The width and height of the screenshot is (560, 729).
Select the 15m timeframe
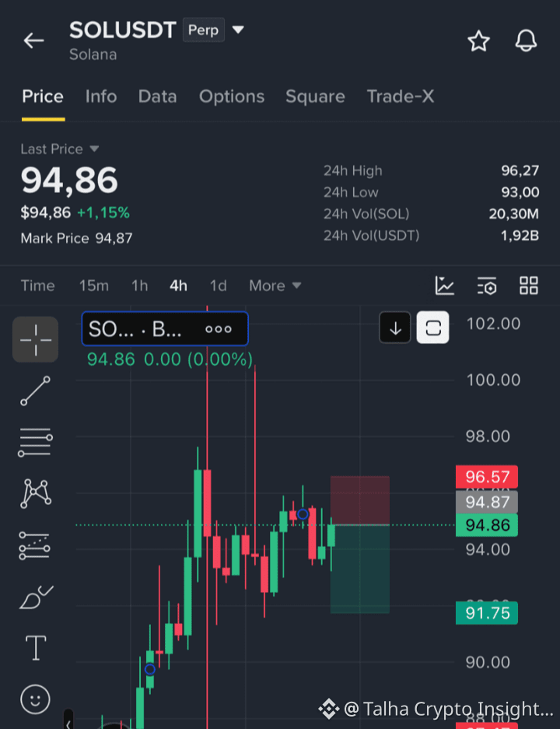94,286
